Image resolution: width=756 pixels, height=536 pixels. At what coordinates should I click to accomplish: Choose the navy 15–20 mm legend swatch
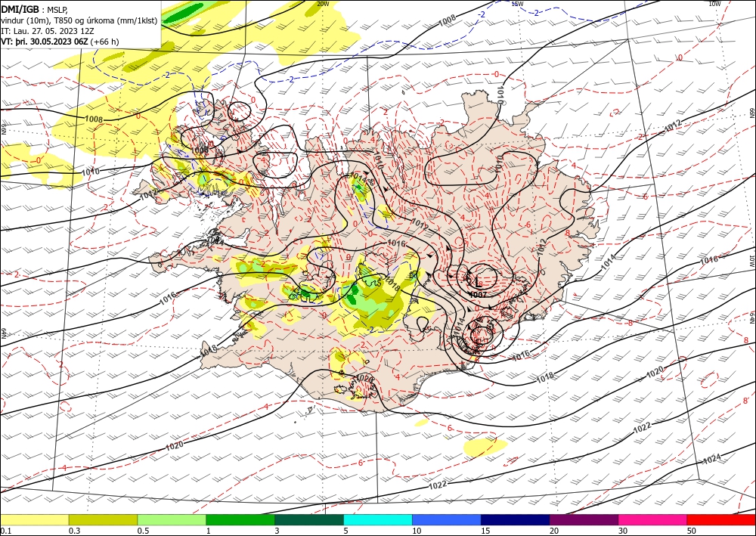tap(516, 519)
